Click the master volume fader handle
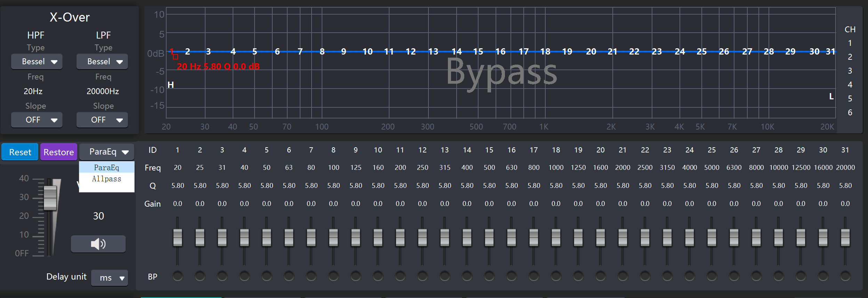 click(x=50, y=198)
